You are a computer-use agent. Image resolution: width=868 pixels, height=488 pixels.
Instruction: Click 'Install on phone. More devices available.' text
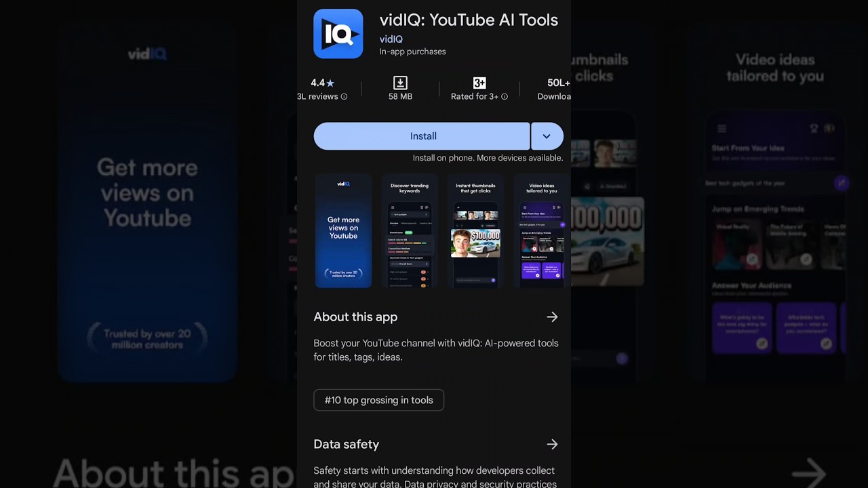[488, 158]
